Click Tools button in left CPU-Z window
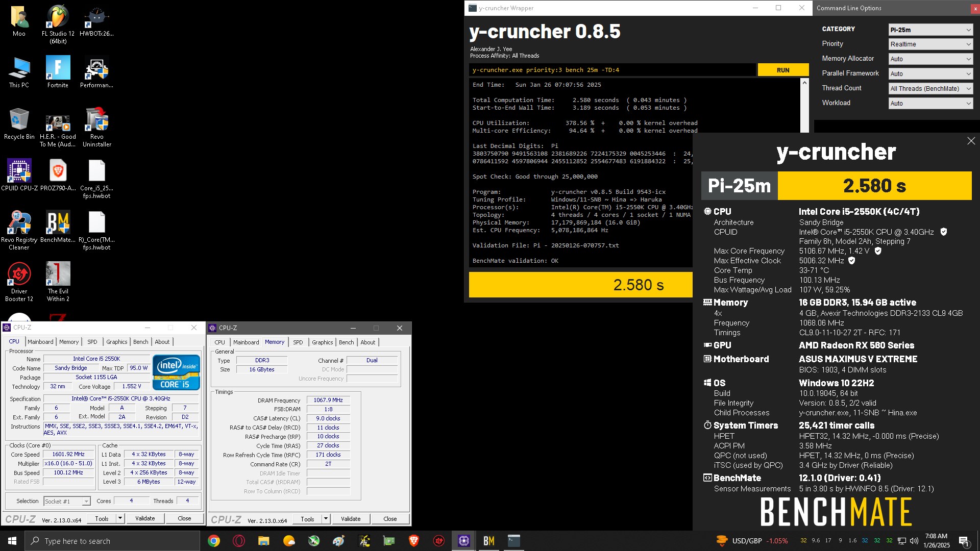Screen dimensions: 980x551 102,518
